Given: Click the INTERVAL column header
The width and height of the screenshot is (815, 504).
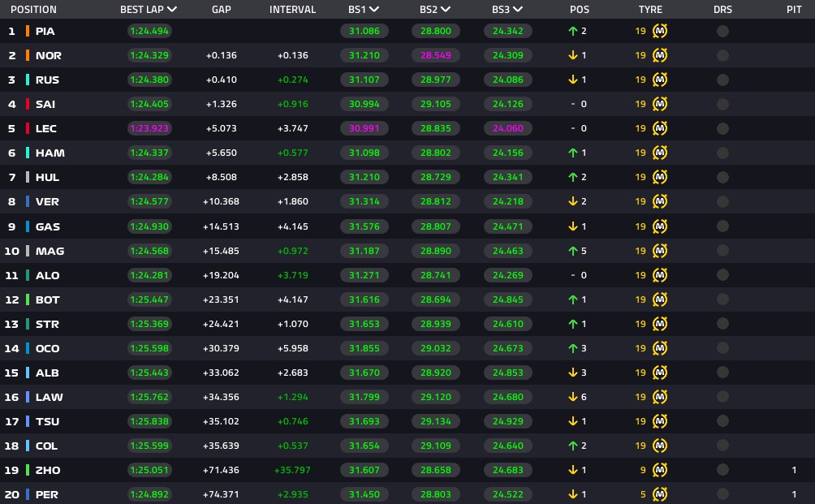Looking at the screenshot, I should 292,10.
